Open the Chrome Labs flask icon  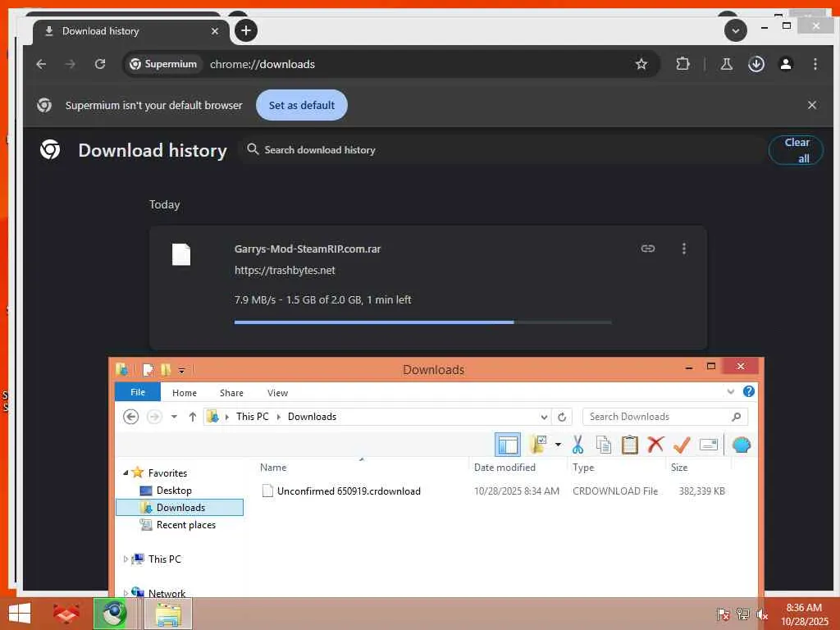[x=727, y=64]
